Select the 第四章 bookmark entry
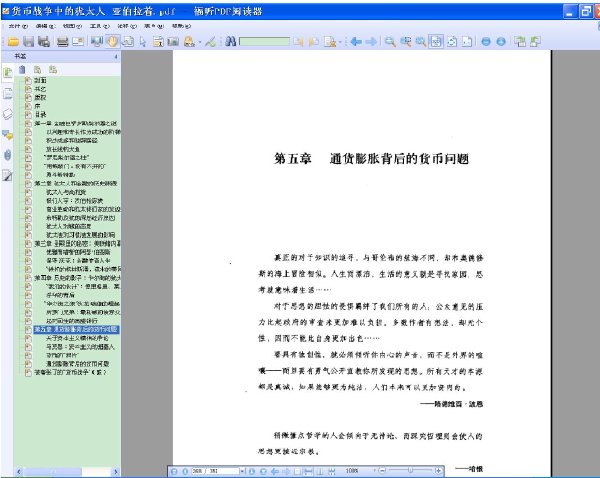 point(77,277)
